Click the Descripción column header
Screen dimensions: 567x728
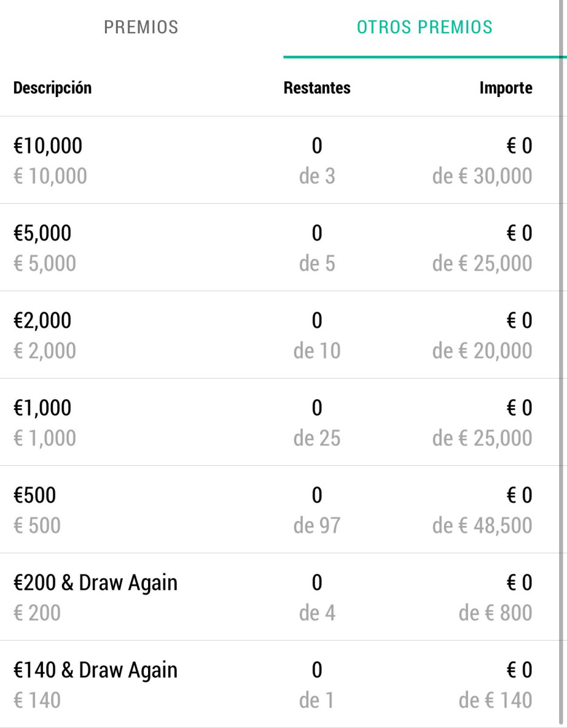point(52,87)
